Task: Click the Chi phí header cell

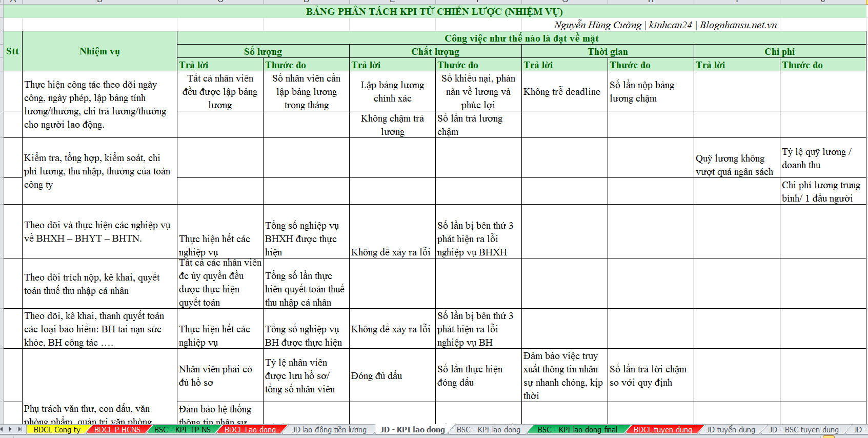Action: (x=779, y=51)
